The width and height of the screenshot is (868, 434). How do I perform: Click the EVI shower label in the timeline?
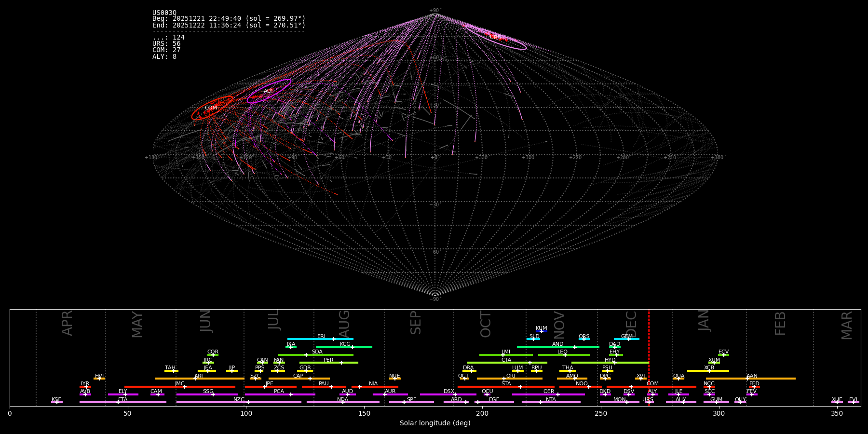[x=853, y=400]
